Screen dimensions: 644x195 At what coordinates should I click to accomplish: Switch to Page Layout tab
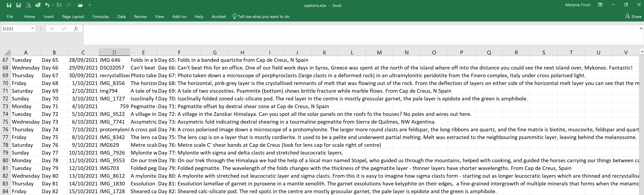pos(73,16)
